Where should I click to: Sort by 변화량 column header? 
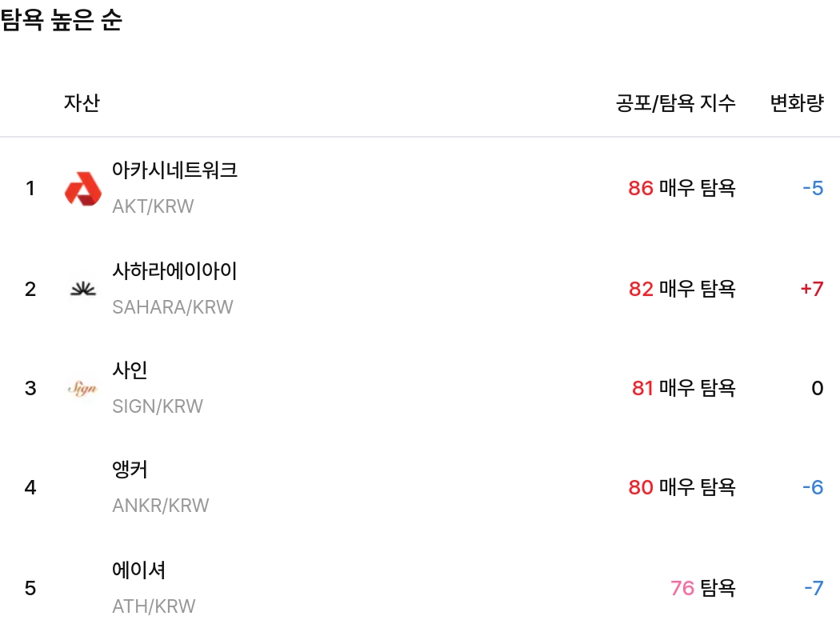click(x=796, y=102)
